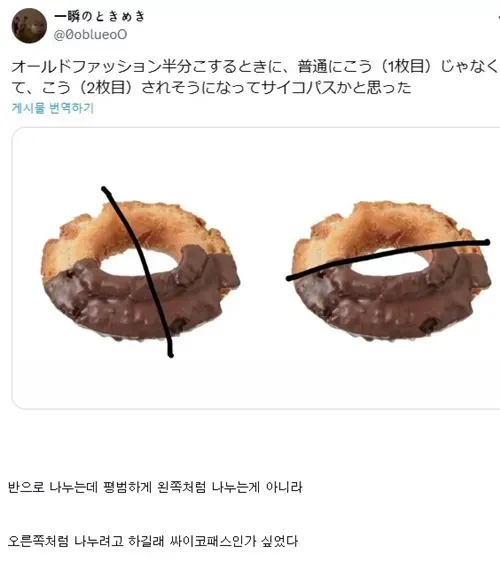Screen dimensions: 500x561
Task: Open the @0oblueoO handle link
Action: point(90,35)
